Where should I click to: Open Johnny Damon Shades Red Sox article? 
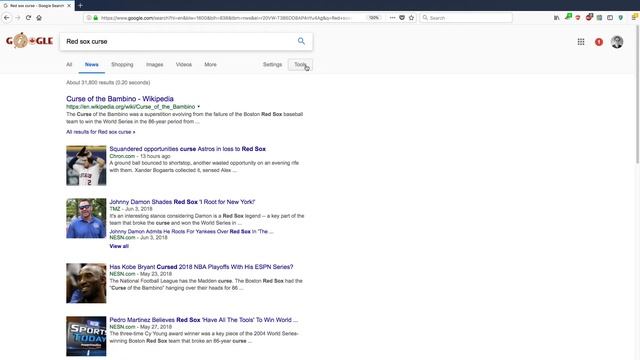(182, 202)
